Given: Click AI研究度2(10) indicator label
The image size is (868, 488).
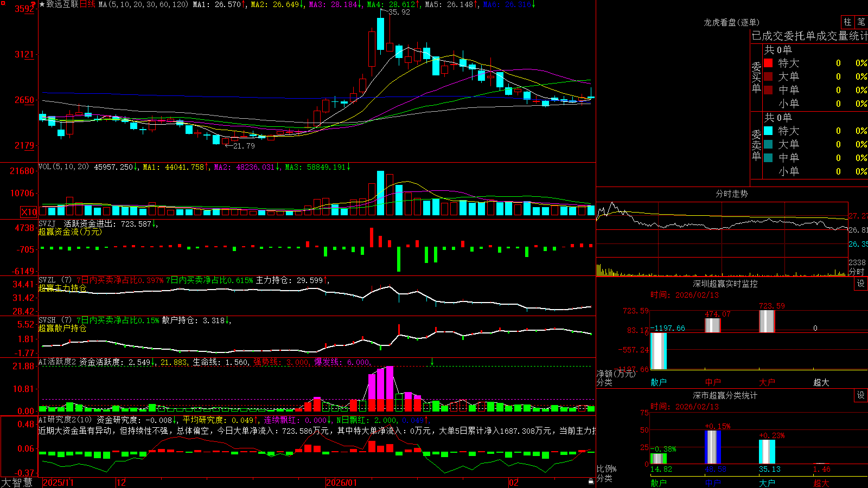Looking at the screenshot, I should tap(65, 420).
